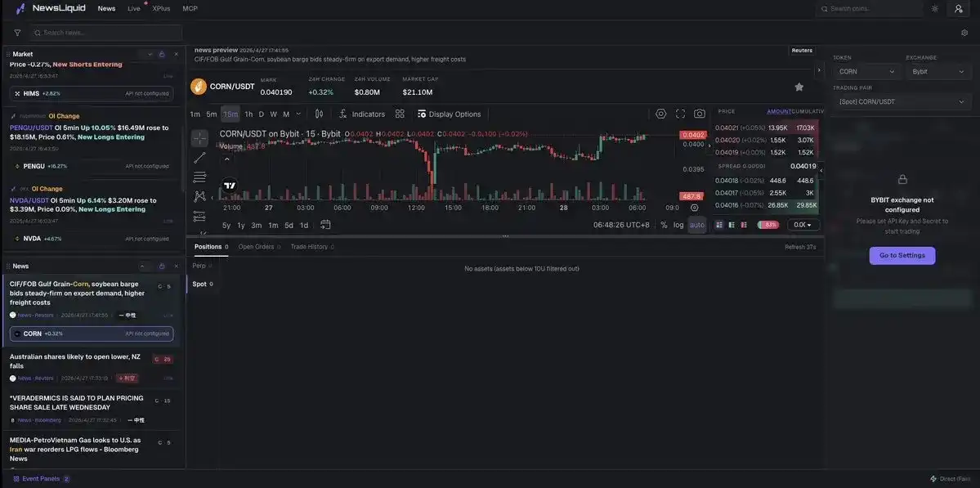Screen dimensions: 980x488
Task: Change the candlestick chart style
Action: pyautogui.click(x=319, y=114)
